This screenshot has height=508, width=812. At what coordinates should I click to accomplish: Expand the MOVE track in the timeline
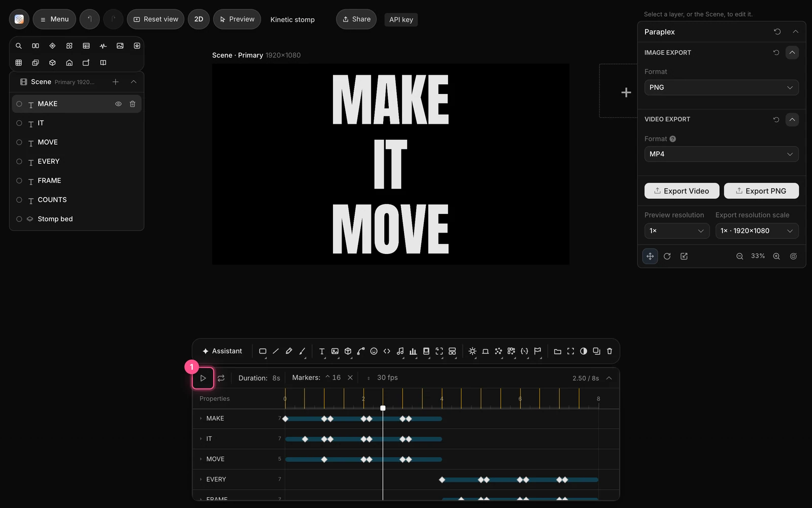click(x=201, y=459)
